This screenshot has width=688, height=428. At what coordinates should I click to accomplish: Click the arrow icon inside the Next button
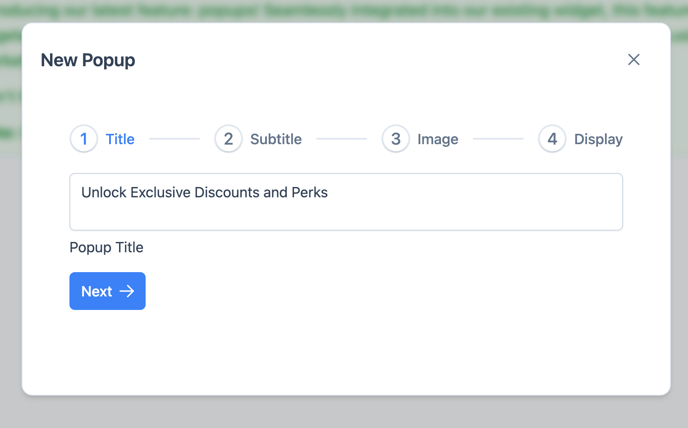click(127, 291)
